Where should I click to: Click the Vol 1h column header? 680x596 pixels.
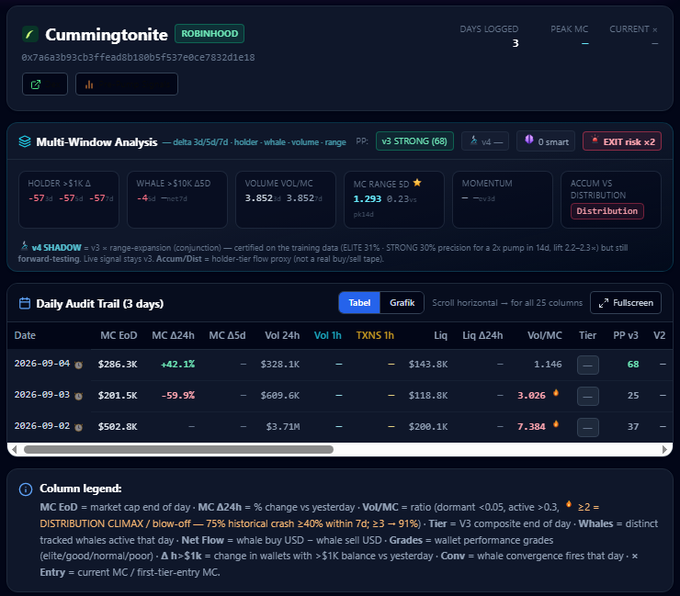tap(327, 335)
